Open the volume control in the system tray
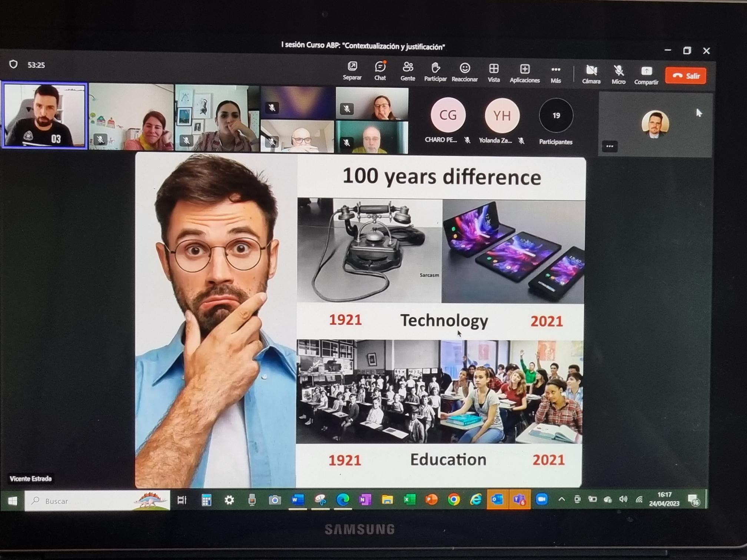747x560 pixels. coord(623,499)
